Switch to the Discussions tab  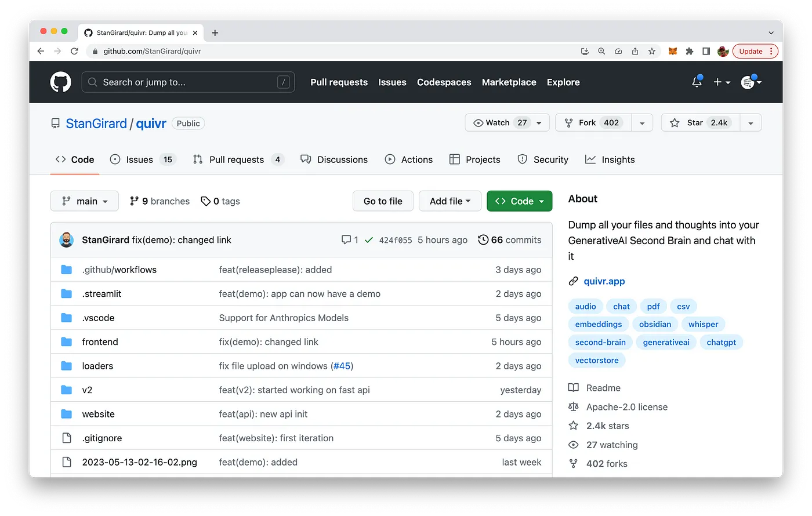(x=334, y=159)
